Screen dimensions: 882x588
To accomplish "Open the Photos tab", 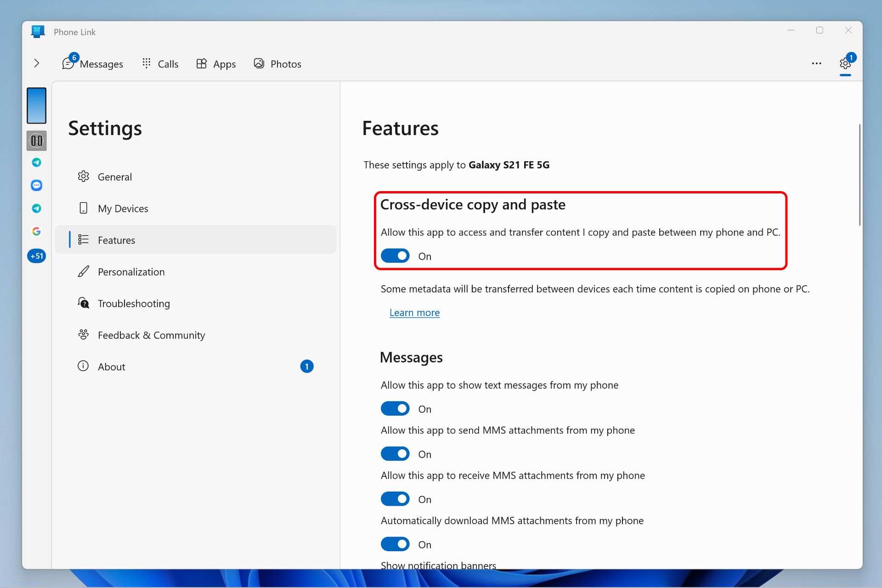I will (x=277, y=64).
